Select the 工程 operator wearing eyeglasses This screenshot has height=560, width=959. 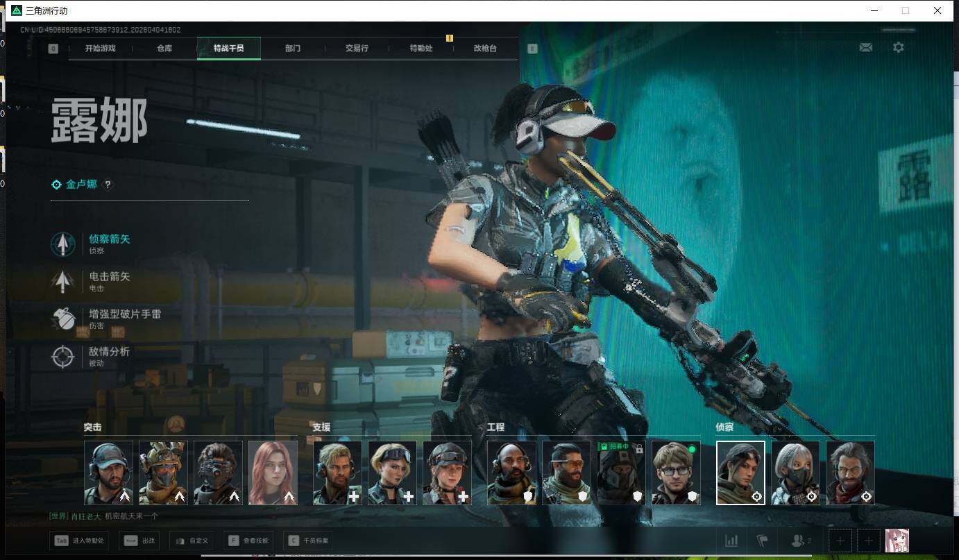pyautogui.click(x=676, y=473)
